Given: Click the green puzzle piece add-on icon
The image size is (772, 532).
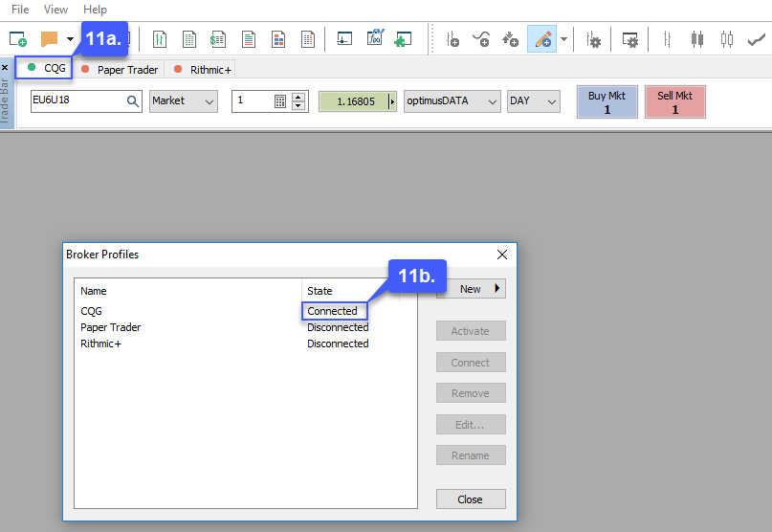Looking at the screenshot, I should point(404,39).
